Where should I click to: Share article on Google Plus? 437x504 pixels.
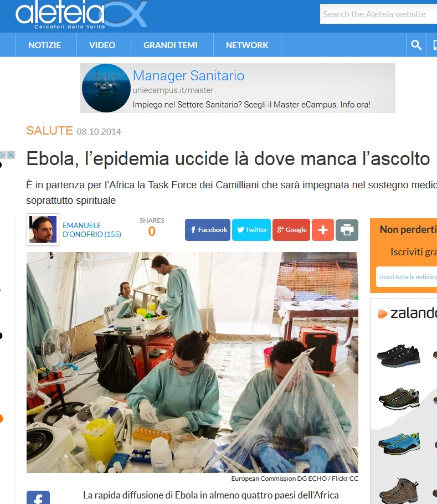click(291, 230)
